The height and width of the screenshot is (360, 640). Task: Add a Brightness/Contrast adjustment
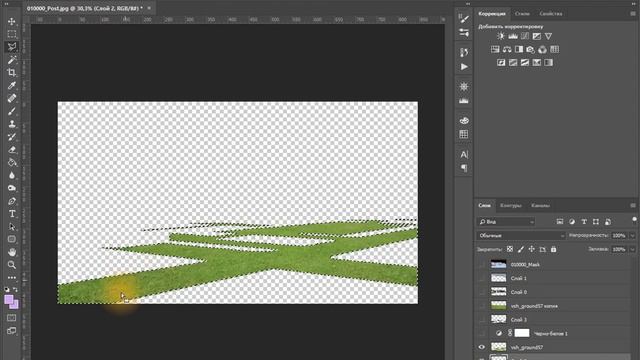coord(500,36)
